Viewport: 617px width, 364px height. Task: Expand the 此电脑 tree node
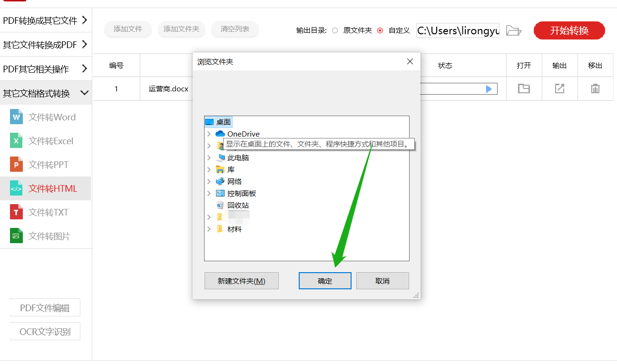pyautogui.click(x=209, y=157)
